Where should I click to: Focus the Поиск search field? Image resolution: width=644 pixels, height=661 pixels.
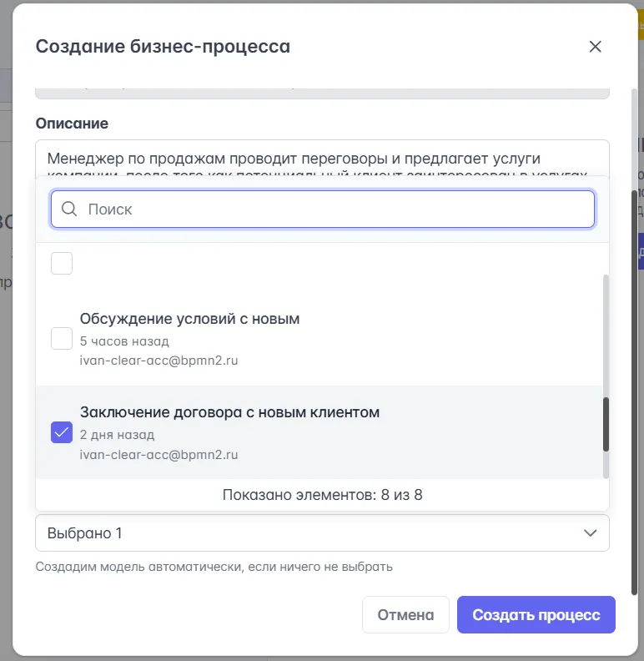334,209
